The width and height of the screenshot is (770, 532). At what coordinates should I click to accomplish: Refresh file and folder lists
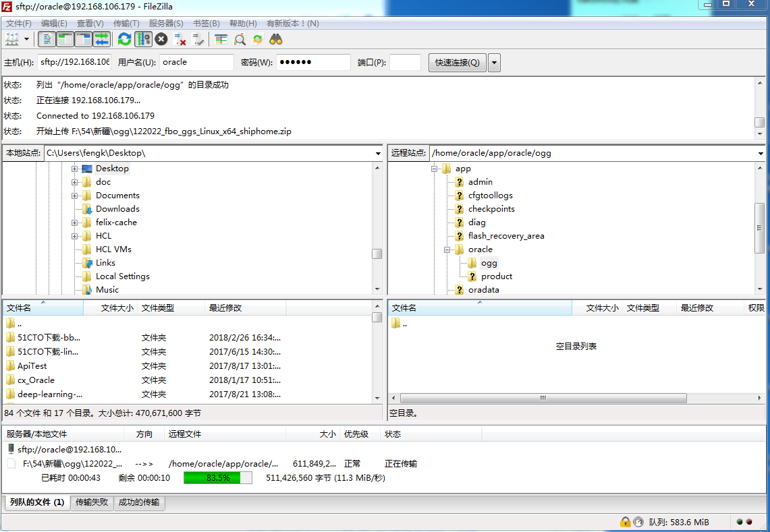click(125, 39)
